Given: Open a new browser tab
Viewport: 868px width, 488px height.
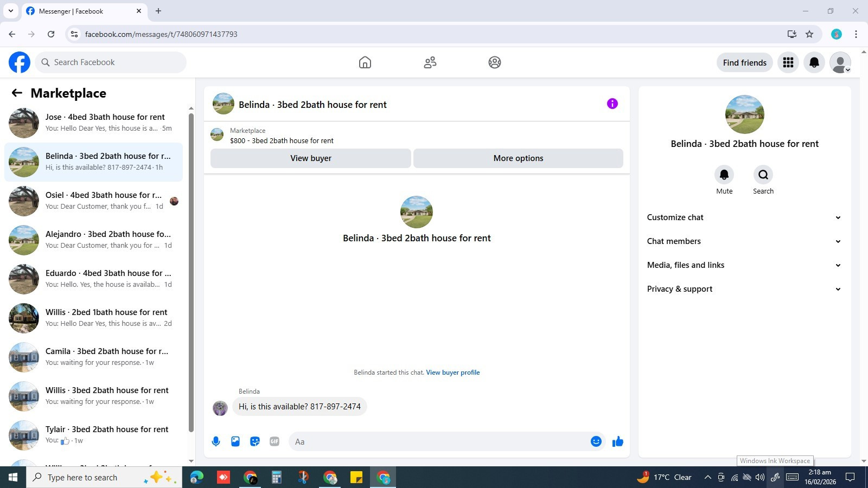Looking at the screenshot, I should coord(158,11).
